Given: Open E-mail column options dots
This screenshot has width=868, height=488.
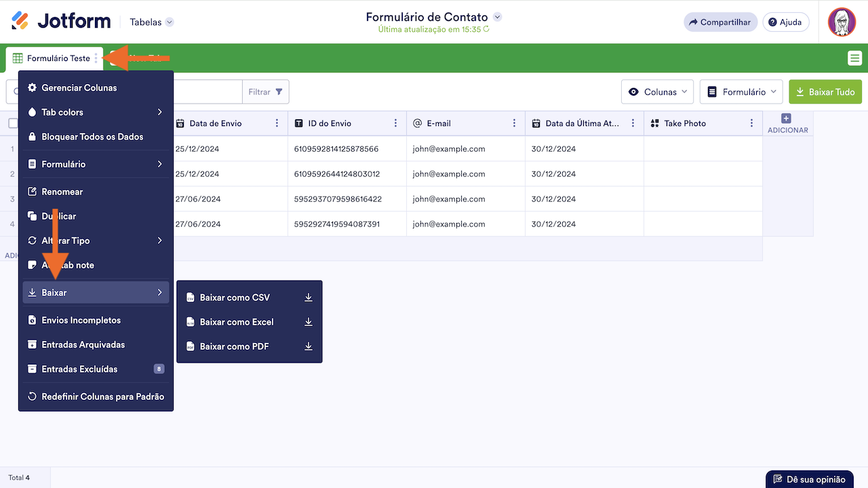Looking at the screenshot, I should click(514, 123).
